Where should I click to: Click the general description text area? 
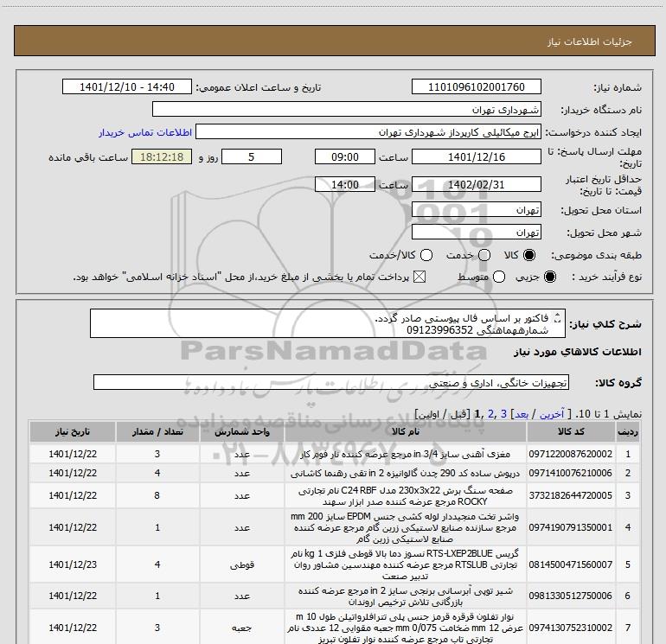(x=328, y=323)
